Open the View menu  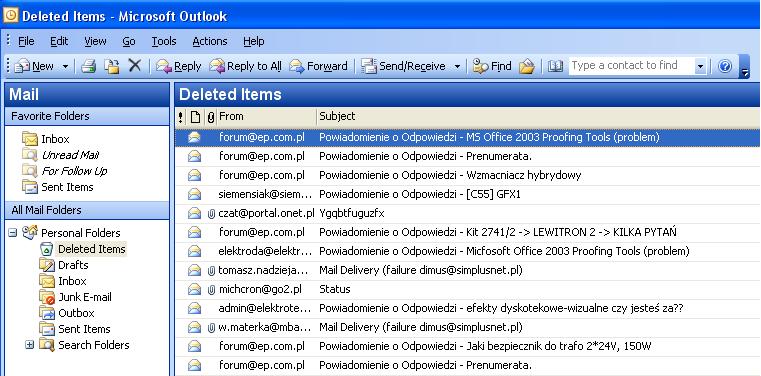click(95, 42)
